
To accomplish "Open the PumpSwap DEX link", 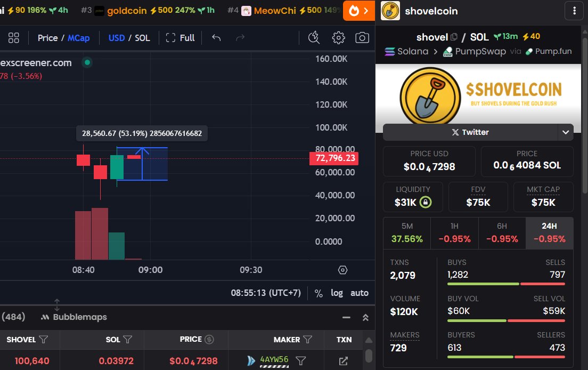I will (475, 51).
